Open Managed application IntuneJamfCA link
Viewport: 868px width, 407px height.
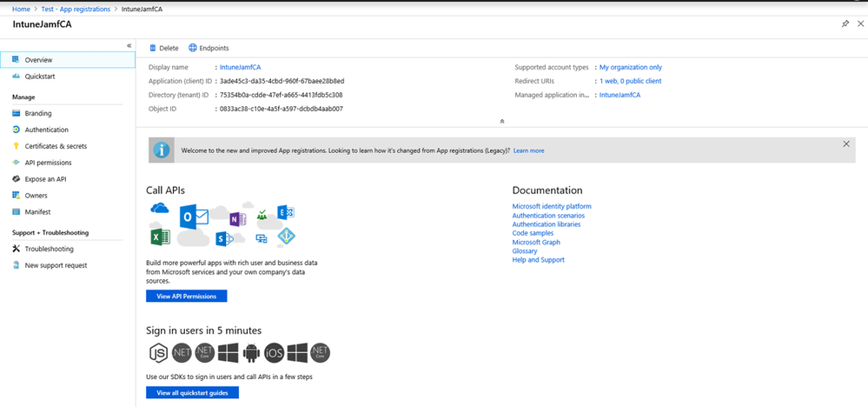click(x=620, y=95)
